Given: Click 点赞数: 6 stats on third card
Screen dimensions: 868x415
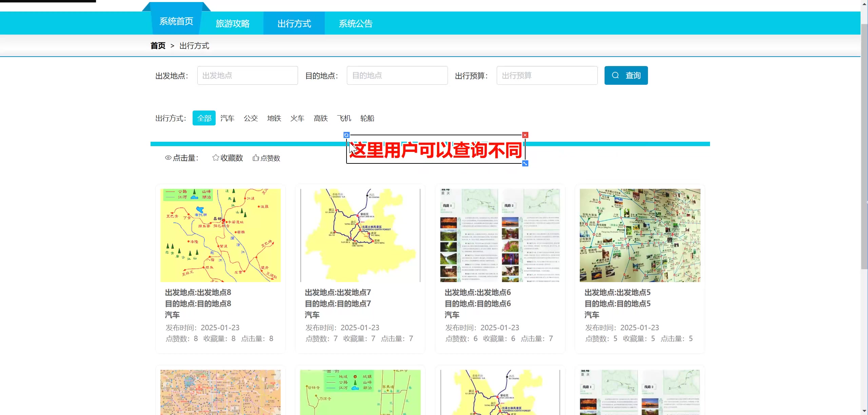Looking at the screenshot, I should pyautogui.click(x=461, y=338).
